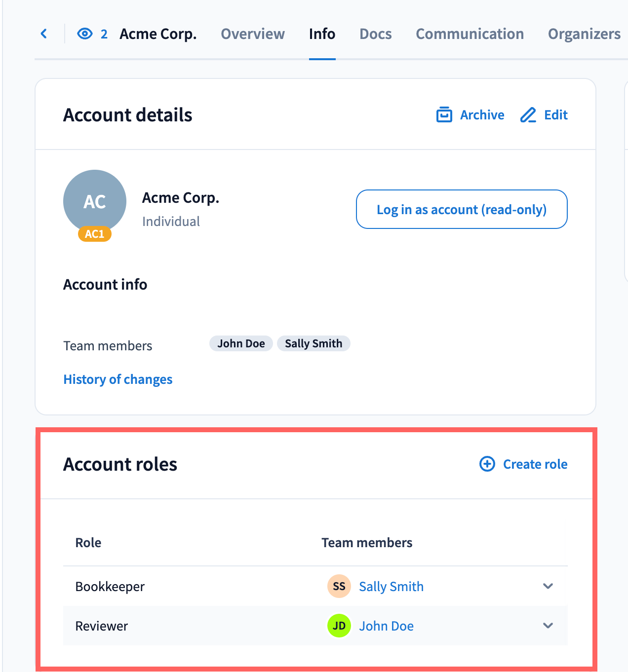This screenshot has height=672, width=628.
Task: Click the back arrow chevron
Action: (44, 34)
